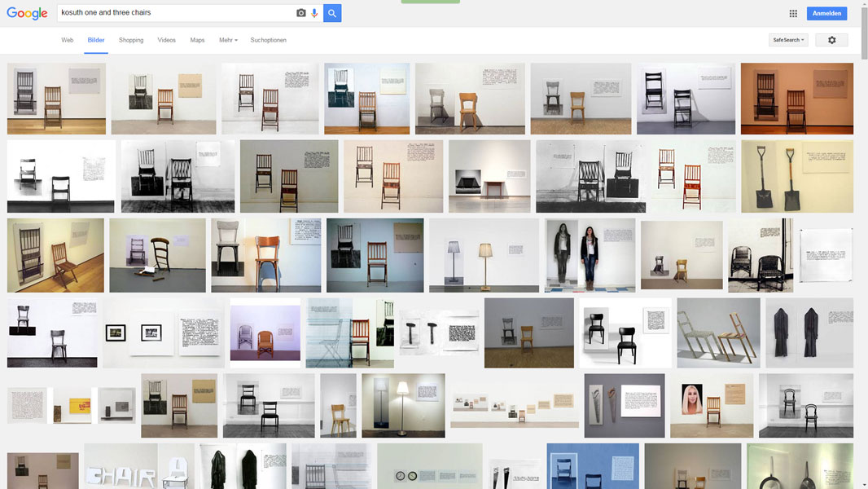This screenshot has height=489, width=868.
Task: Click the blue magnifier search button
Action: (332, 13)
